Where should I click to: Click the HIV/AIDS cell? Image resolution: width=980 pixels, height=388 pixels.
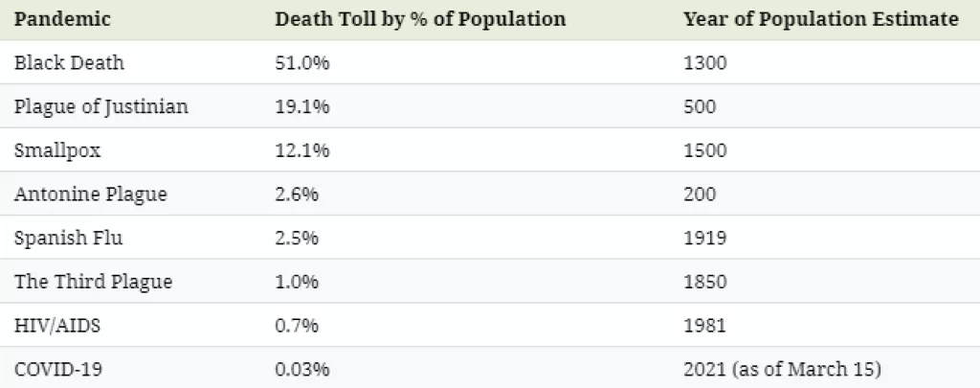tap(56, 326)
